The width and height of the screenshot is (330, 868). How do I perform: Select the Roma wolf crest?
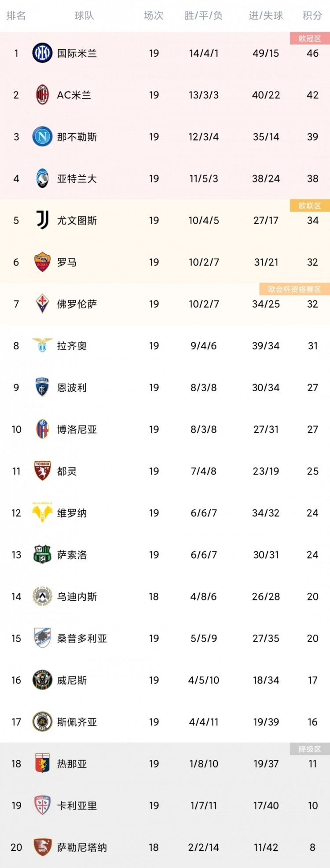pyautogui.click(x=42, y=262)
